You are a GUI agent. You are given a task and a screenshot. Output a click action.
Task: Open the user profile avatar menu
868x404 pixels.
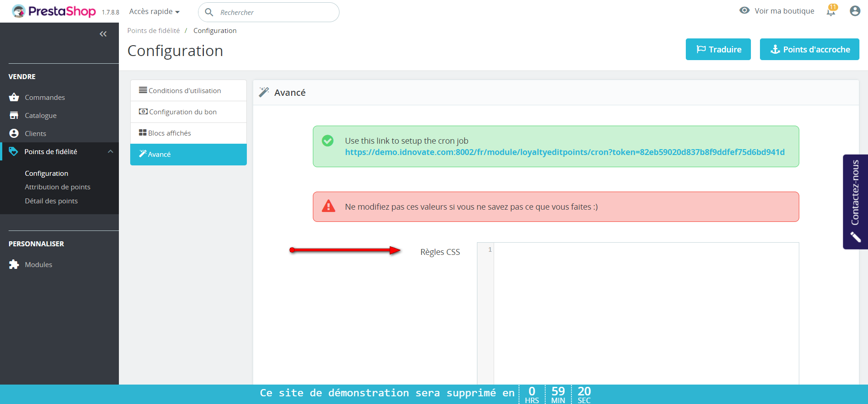click(x=854, y=11)
